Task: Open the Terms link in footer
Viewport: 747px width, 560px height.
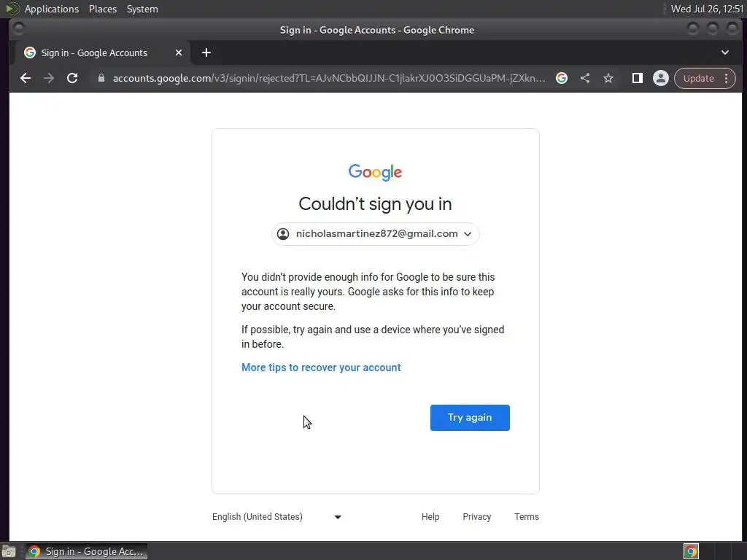Action: (x=527, y=517)
